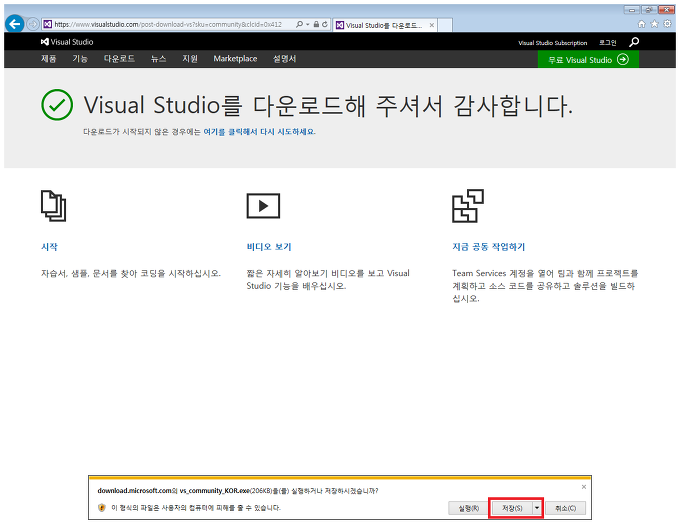Close the Visual Studio browser tab
The height and width of the screenshot is (524, 680).
click(432, 25)
